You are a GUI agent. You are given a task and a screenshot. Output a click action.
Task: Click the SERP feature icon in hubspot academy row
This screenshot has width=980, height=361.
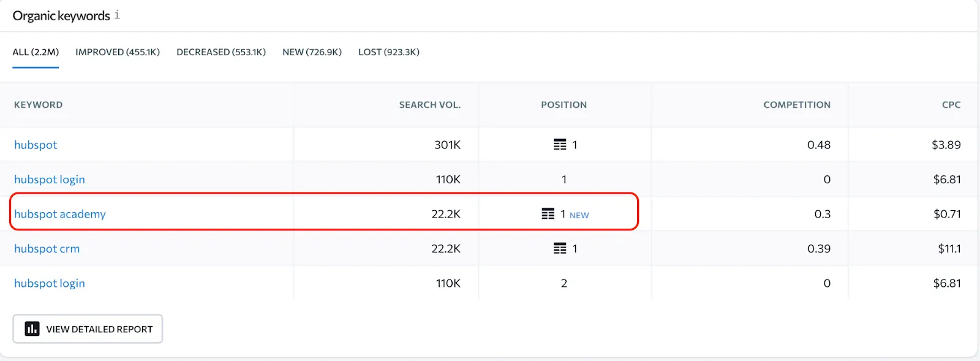[x=548, y=214]
